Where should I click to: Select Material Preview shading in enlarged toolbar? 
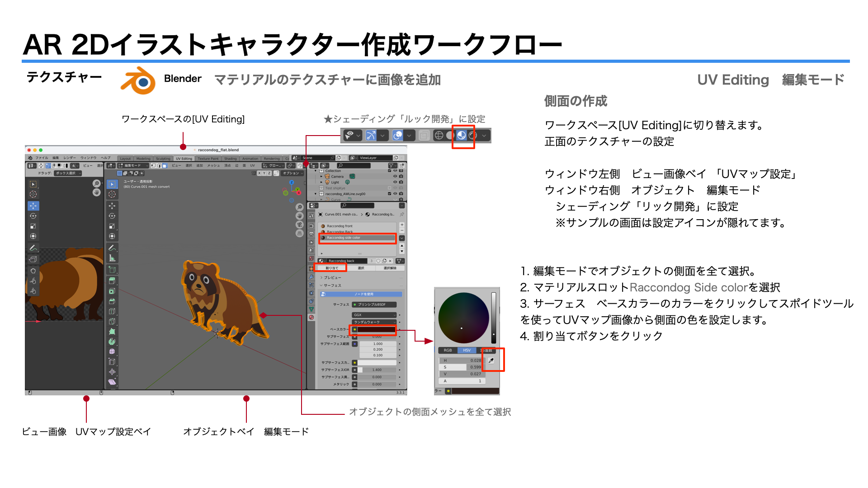coord(462,135)
